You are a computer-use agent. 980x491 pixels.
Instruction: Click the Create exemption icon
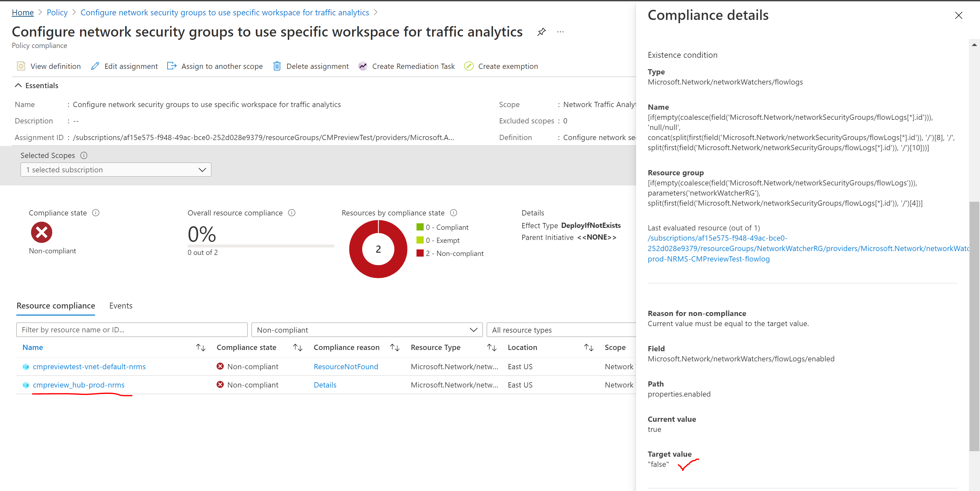[469, 66]
